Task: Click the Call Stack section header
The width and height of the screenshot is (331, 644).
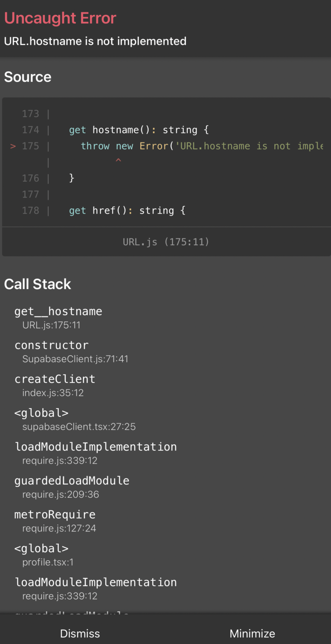Action: [x=37, y=284]
